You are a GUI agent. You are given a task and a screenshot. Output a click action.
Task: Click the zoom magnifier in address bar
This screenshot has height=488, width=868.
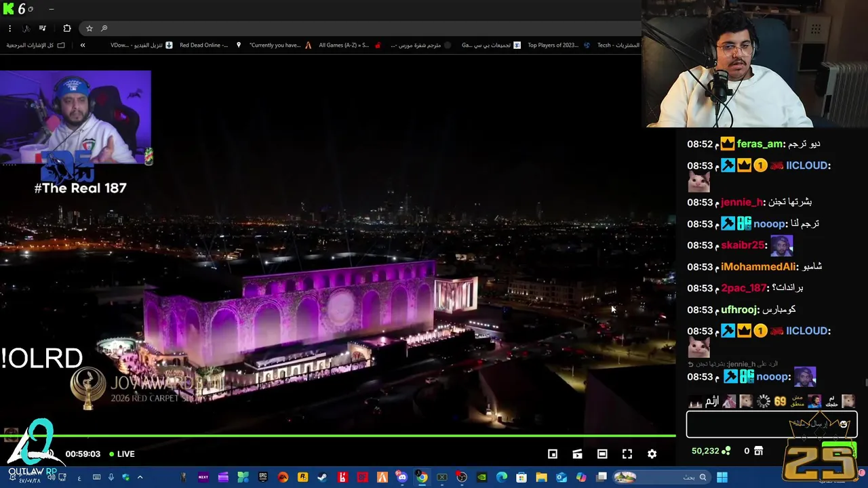[104, 28]
